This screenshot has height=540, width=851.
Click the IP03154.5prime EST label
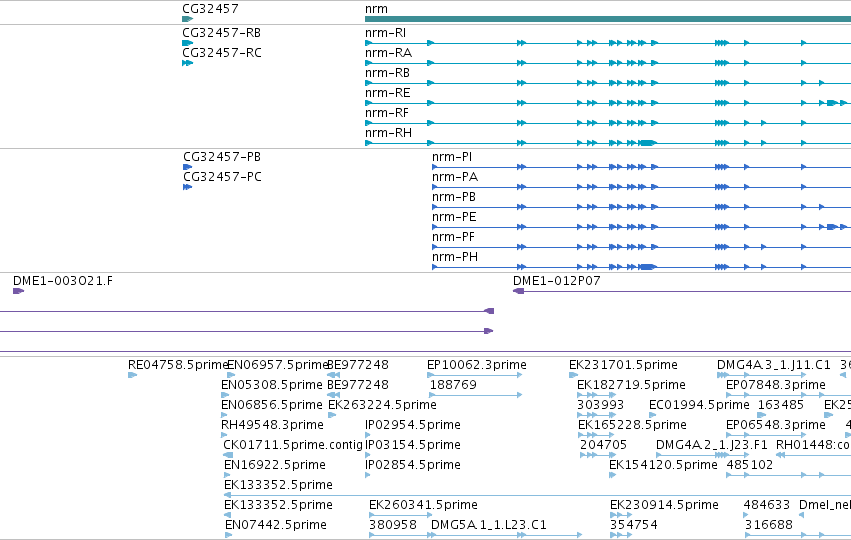412,445
